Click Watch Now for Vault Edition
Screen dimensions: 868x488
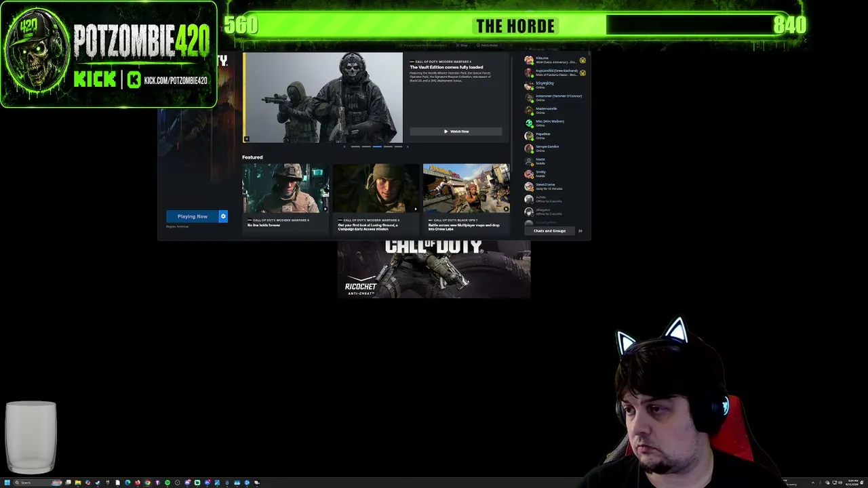click(456, 131)
